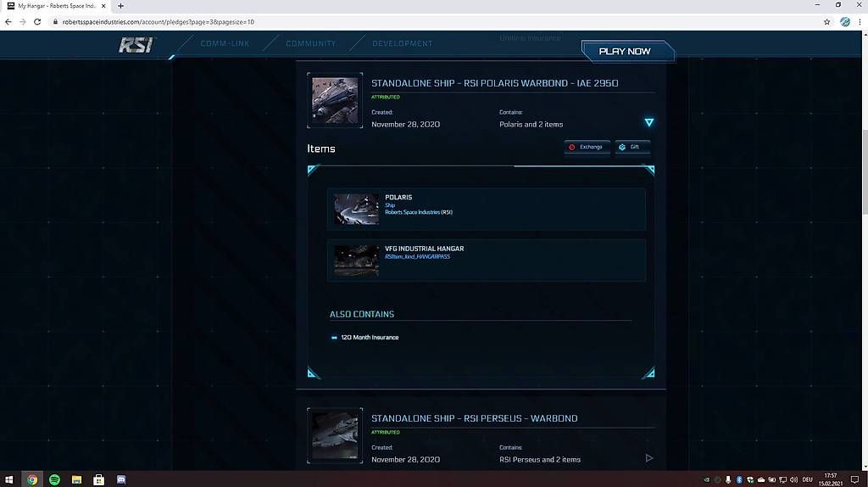Click the RSI Perseus and 2 items text
Image resolution: width=868 pixels, height=487 pixels.
(540, 459)
